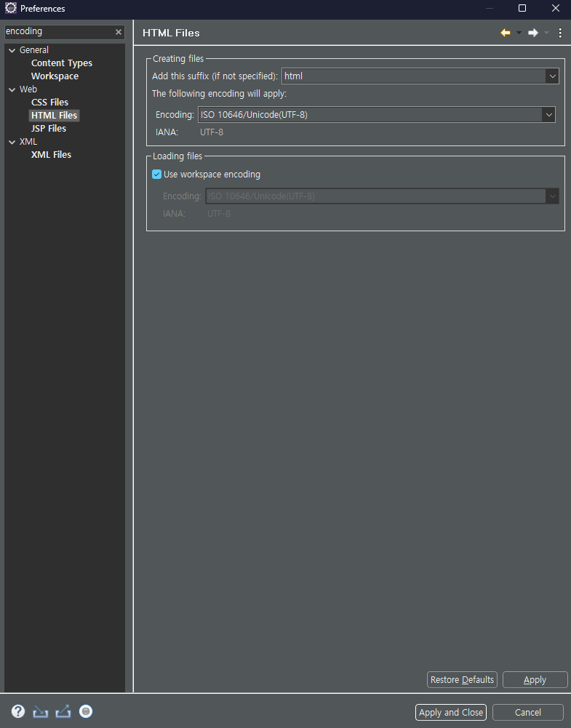
Task: Select JSP Files preference page
Action: (49, 129)
